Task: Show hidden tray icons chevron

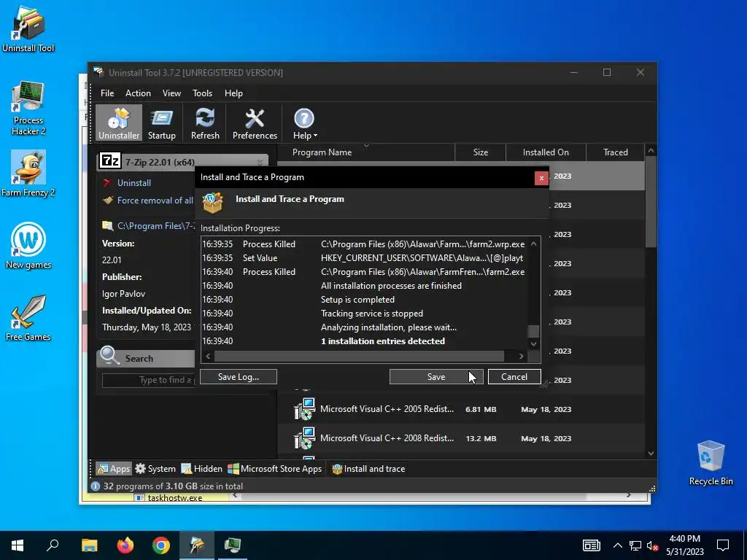Action: (x=617, y=545)
